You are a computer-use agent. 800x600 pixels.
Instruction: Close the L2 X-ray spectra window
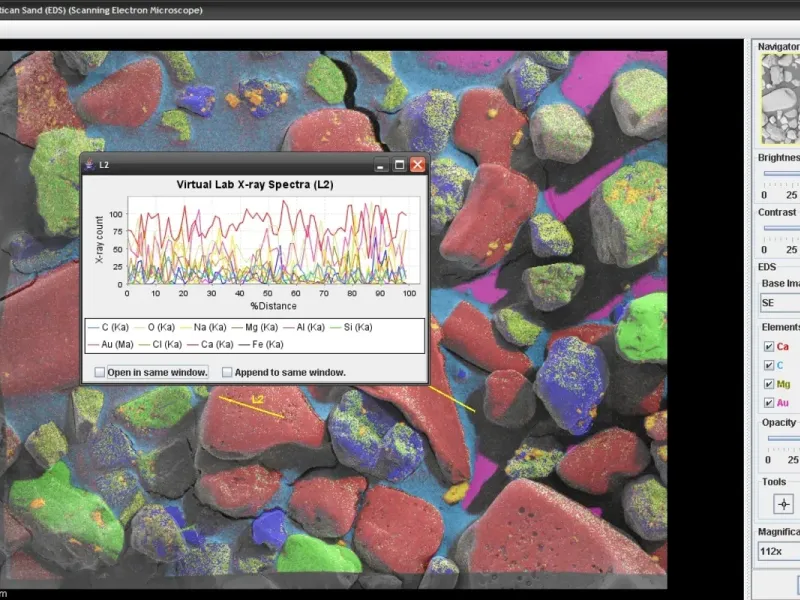[417, 165]
